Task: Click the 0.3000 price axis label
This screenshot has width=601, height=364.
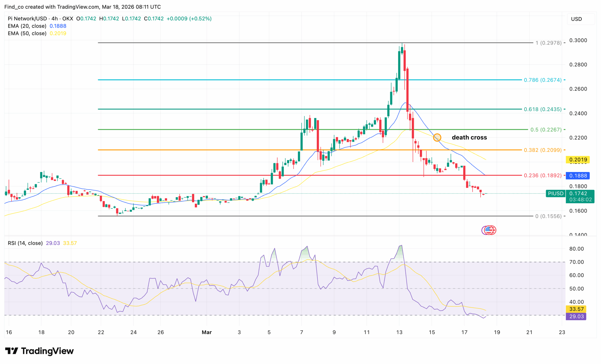Action: click(x=578, y=40)
